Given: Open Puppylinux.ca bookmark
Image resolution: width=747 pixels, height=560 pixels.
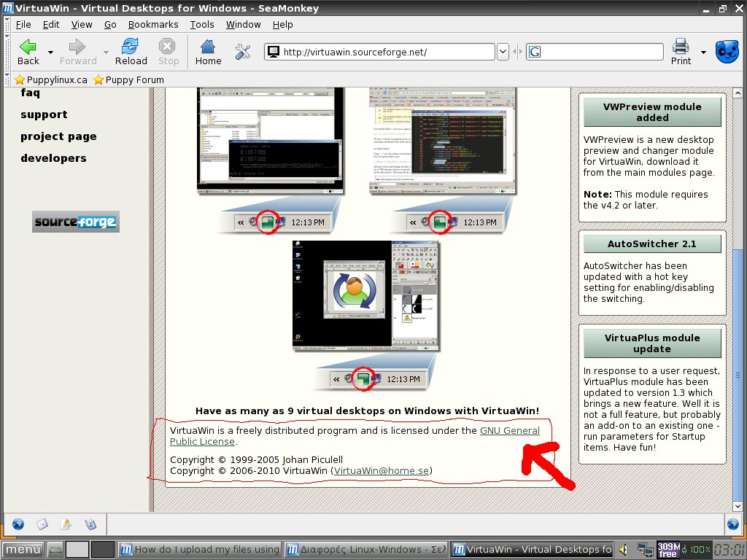Looking at the screenshot, I should point(51,79).
